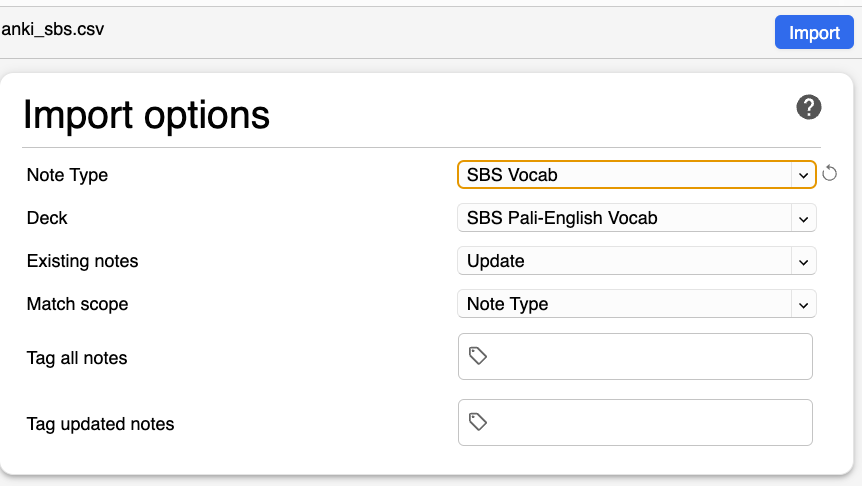
Task: Click the Note Type row label
Action: pos(68,175)
